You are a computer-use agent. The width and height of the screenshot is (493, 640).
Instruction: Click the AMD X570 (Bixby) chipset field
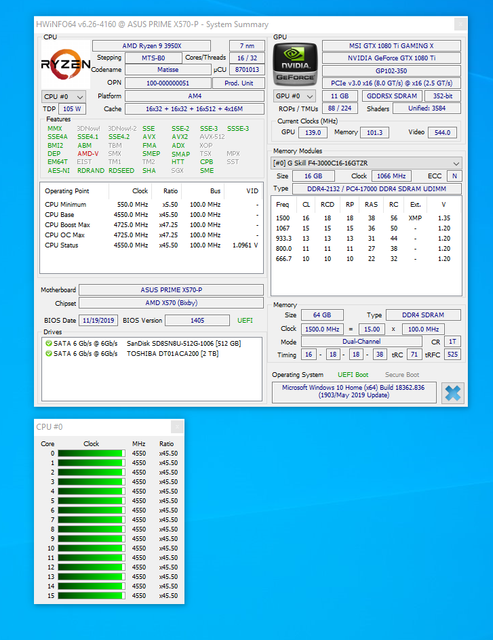[x=171, y=303]
